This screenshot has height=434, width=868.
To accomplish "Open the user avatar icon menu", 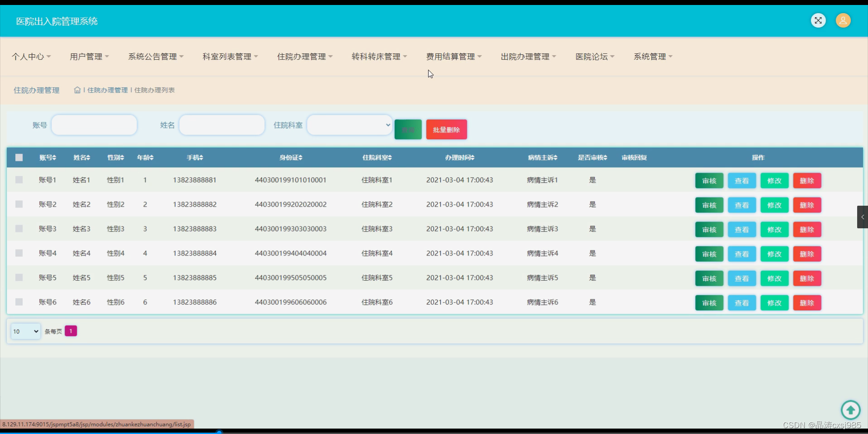I will 843,20.
